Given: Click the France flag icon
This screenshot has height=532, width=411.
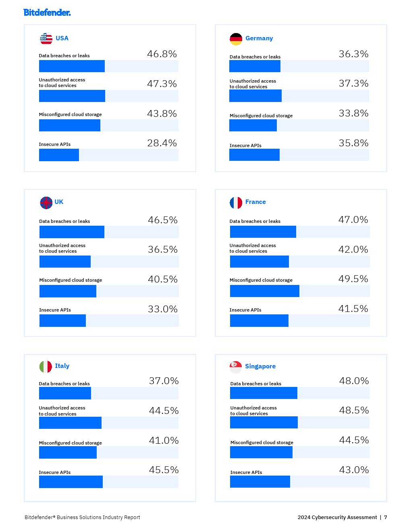Looking at the screenshot, I should tap(236, 203).
